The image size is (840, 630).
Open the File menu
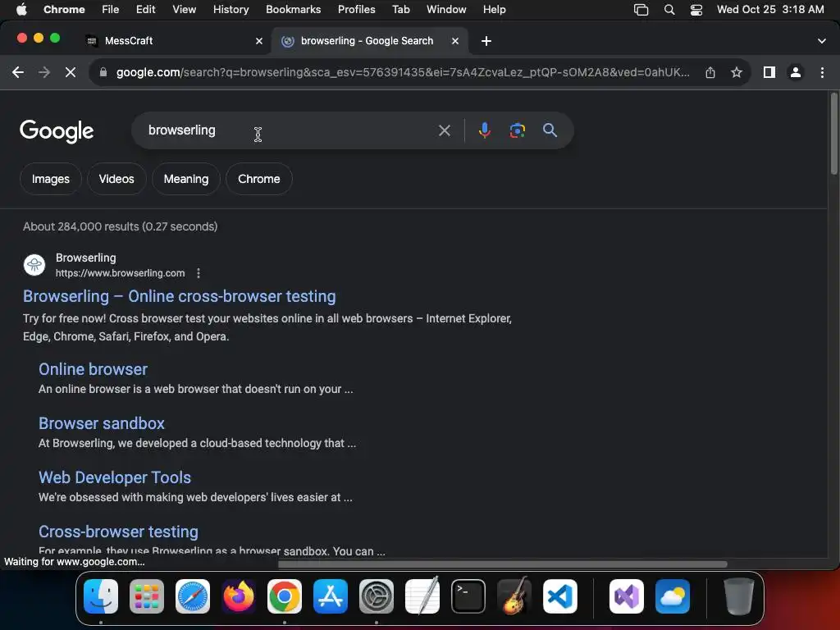pyautogui.click(x=111, y=10)
